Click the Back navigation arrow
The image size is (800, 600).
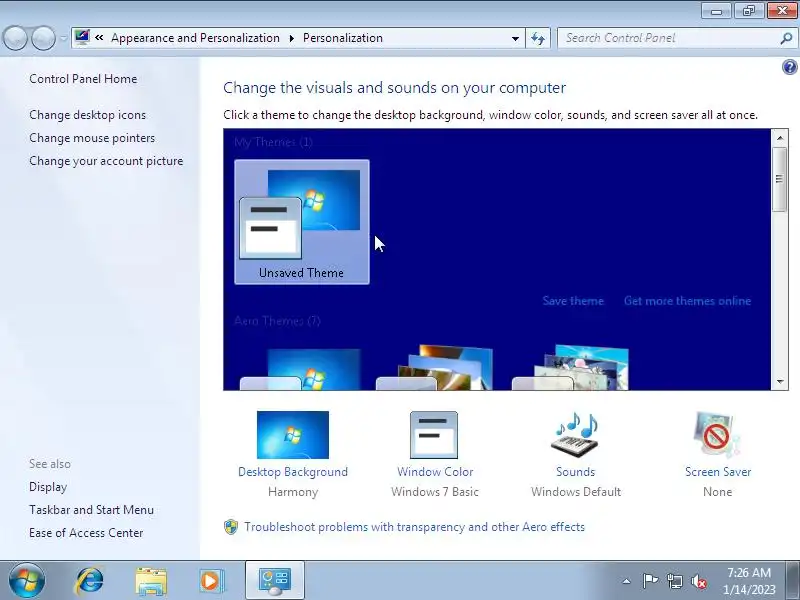point(15,38)
